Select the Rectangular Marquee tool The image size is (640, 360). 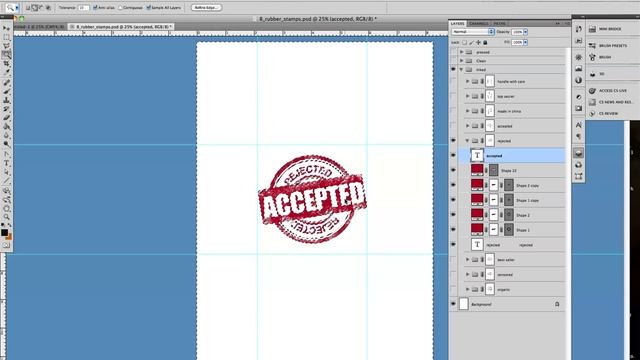(6, 37)
